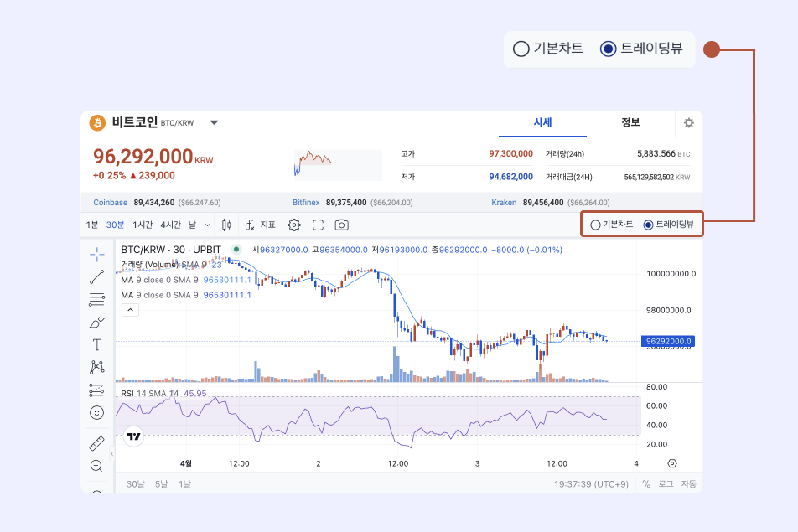Image resolution: width=798 pixels, height=532 pixels.
Task: Click the BTC/KRW · 30 · UPBIT chart title
Action: (171, 250)
